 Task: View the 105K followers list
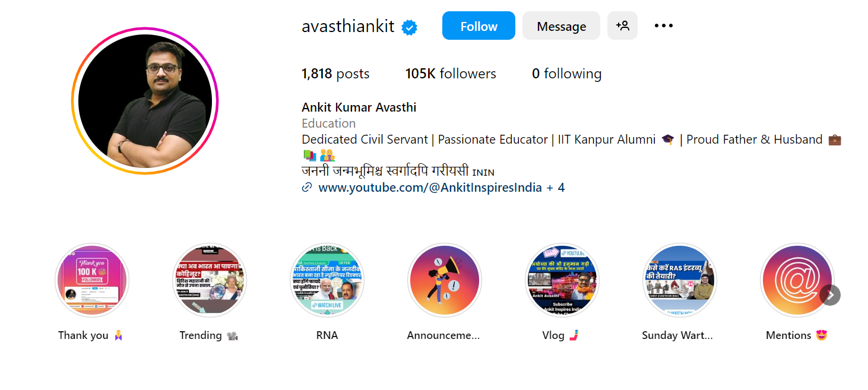pos(451,74)
